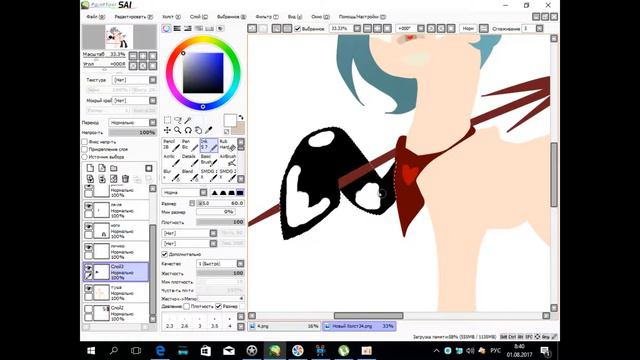
Task: Open the Окно menu
Action: [320, 17]
